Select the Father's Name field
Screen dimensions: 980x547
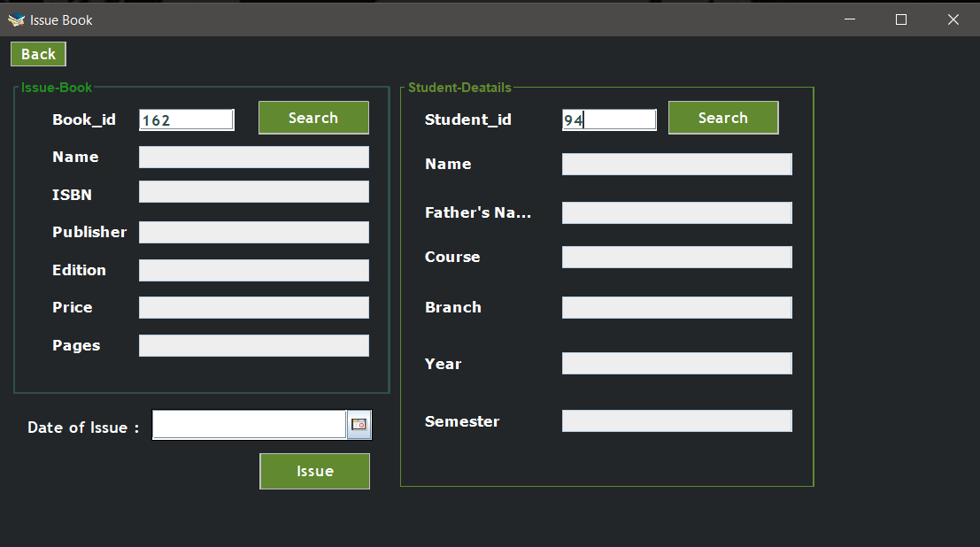click(677, 212)
